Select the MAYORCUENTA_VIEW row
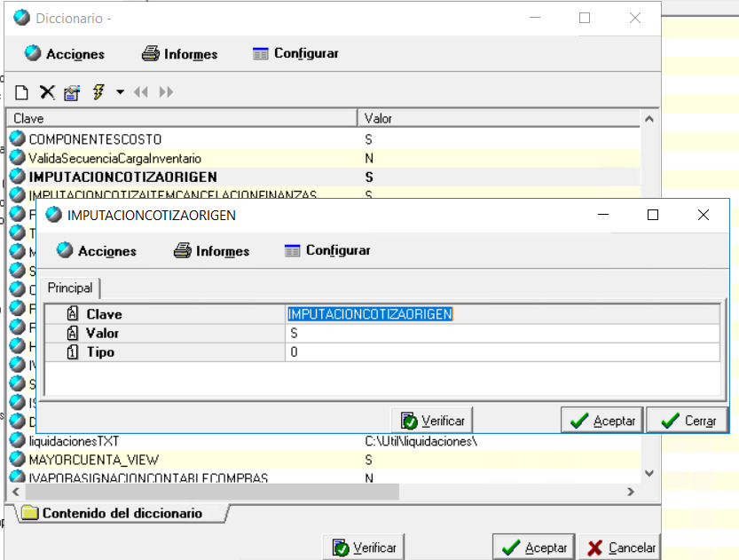This screenshot has width=739, height=560. click(325, 460)
